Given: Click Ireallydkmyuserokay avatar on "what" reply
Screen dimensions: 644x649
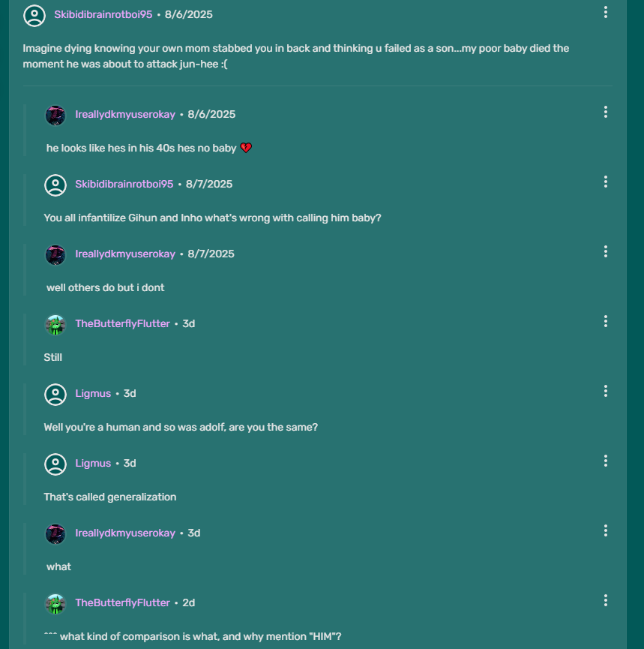Looking at the screenshot, I should point(55,533).
